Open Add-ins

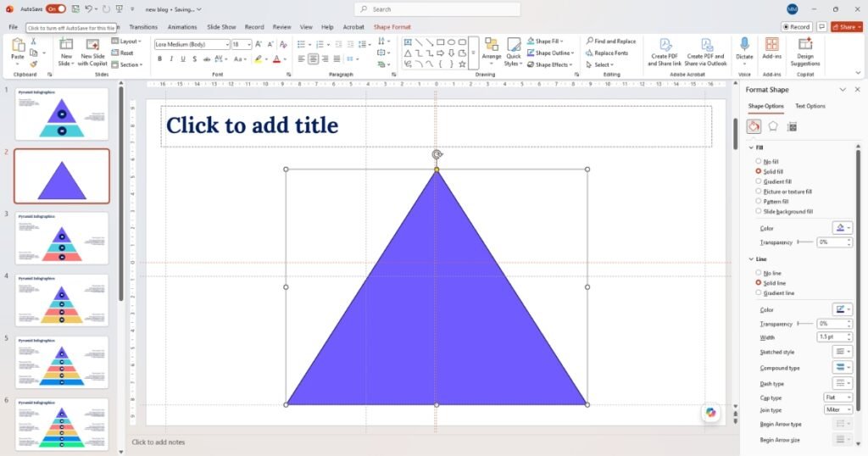[771, 48]
